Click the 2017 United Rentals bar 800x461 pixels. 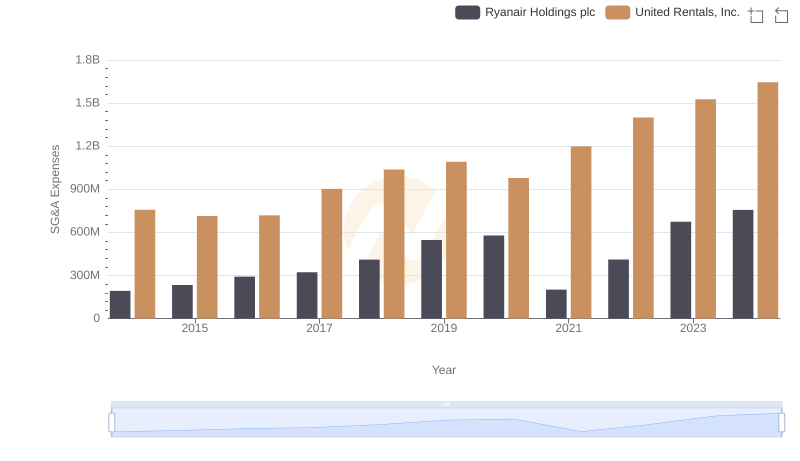pos(332,254)
